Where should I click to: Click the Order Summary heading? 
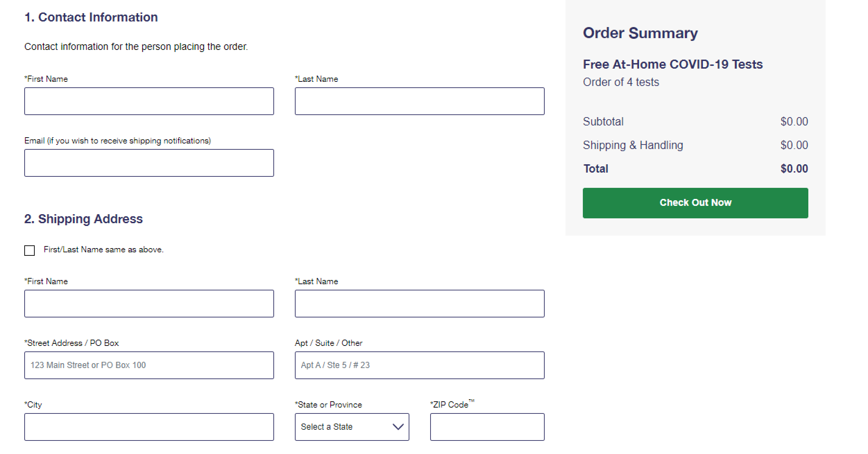coord(640,33)
